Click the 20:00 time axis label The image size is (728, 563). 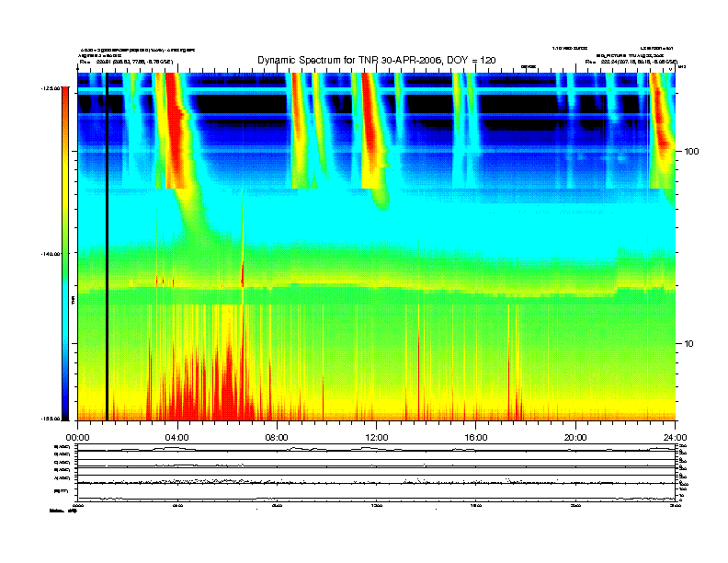tap(575, 438)
